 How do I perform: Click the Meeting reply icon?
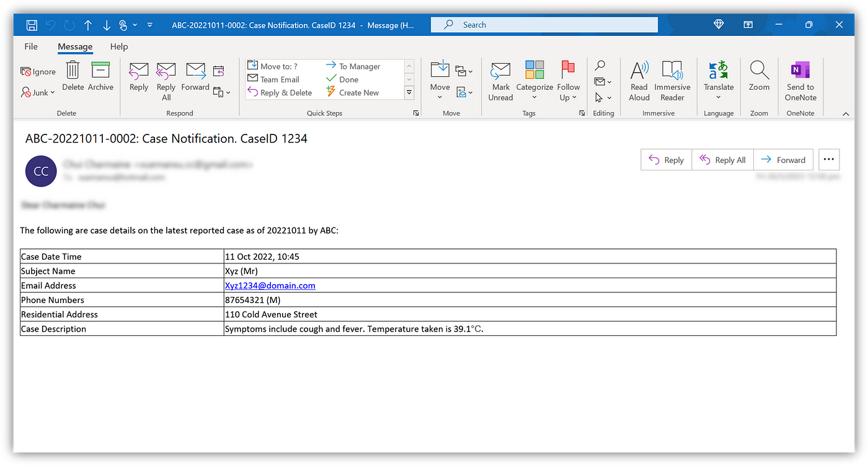[218, 71]
